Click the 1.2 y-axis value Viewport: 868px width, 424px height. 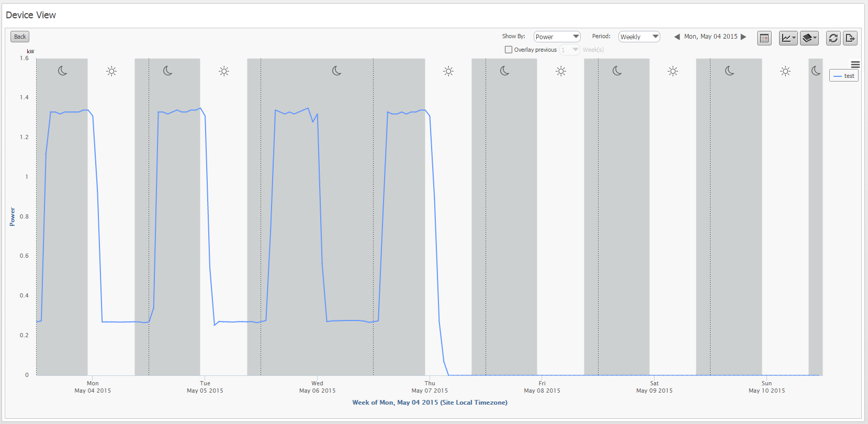pyautogui.click(x=24, y=137)
